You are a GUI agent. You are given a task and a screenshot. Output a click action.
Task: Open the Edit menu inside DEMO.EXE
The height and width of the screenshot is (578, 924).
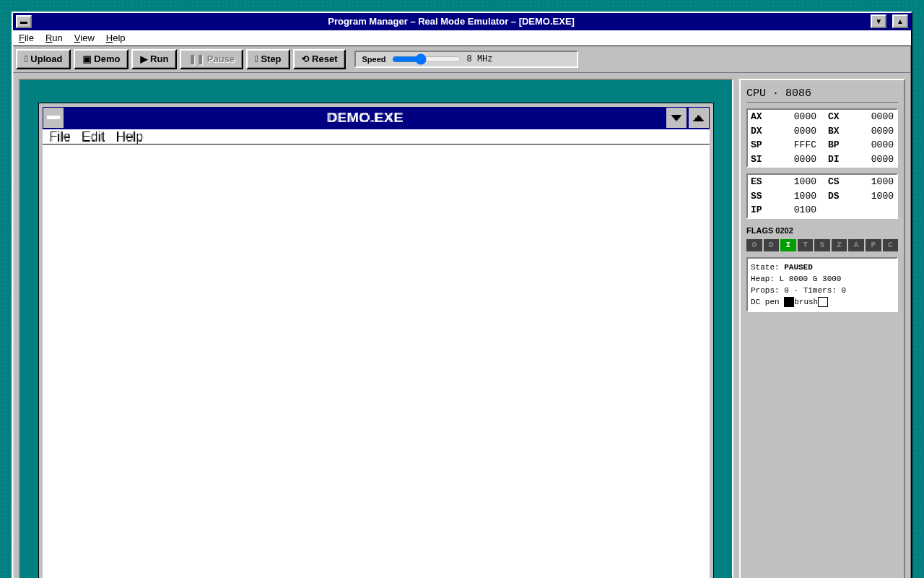coord(93,137)
